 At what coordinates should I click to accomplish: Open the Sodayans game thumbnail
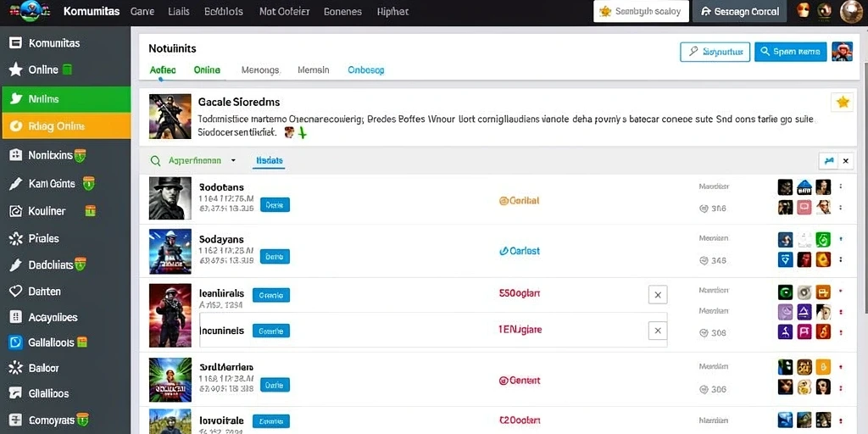(x=170, y=251)
